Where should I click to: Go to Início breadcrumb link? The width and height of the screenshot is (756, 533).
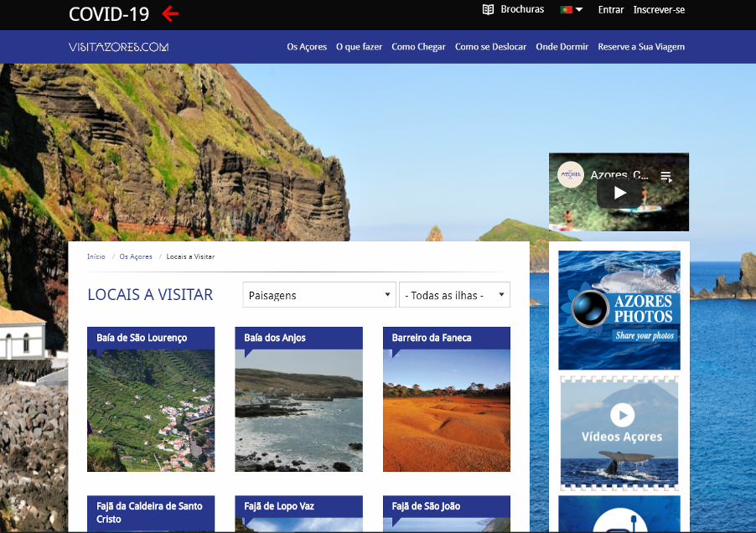point(96,256)
